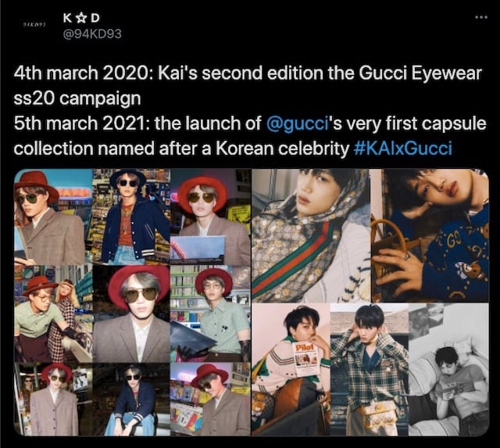Click the photo with green polo shirt at record store
500x448 pixels.
coord(210,314)
